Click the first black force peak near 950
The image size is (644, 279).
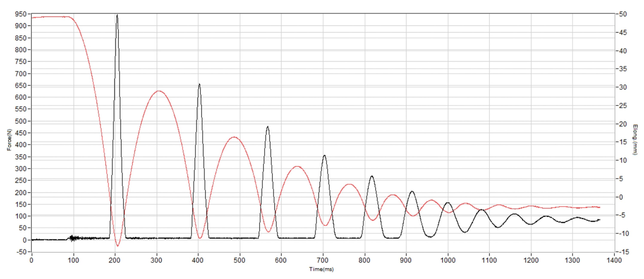pyautogui.click(x=117, y=15)
